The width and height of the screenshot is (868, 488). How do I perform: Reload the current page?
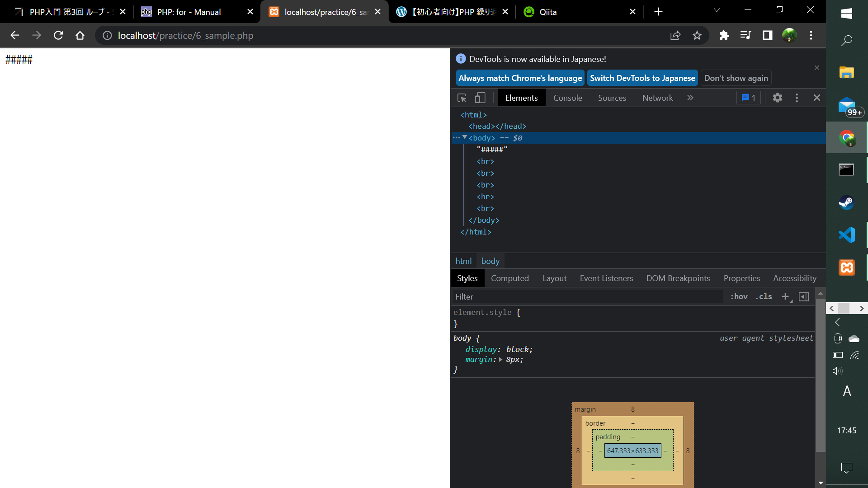58,35
